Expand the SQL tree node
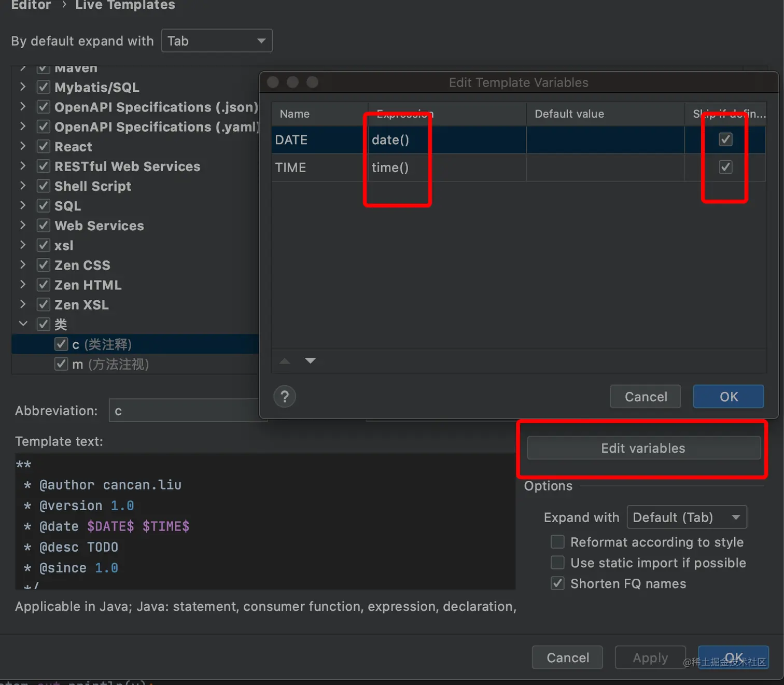The image size is (784, 685). coord(22,205)
